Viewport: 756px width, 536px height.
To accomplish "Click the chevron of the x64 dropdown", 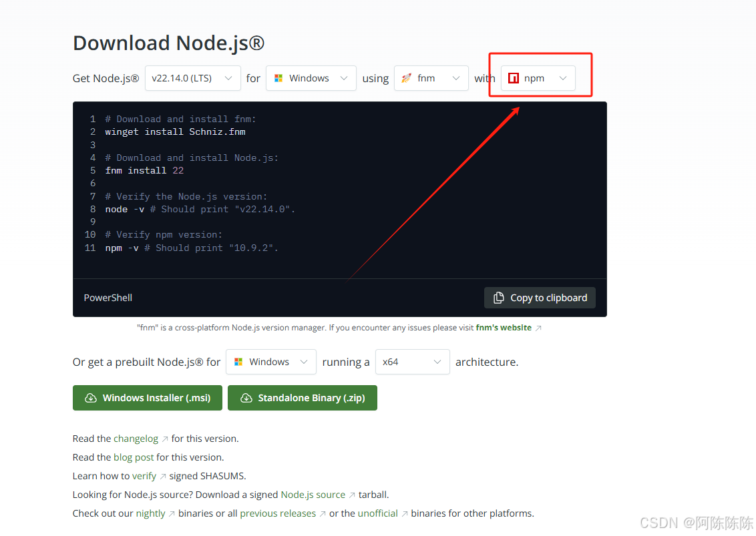I will pyautogui.click(x=437, y=362).
